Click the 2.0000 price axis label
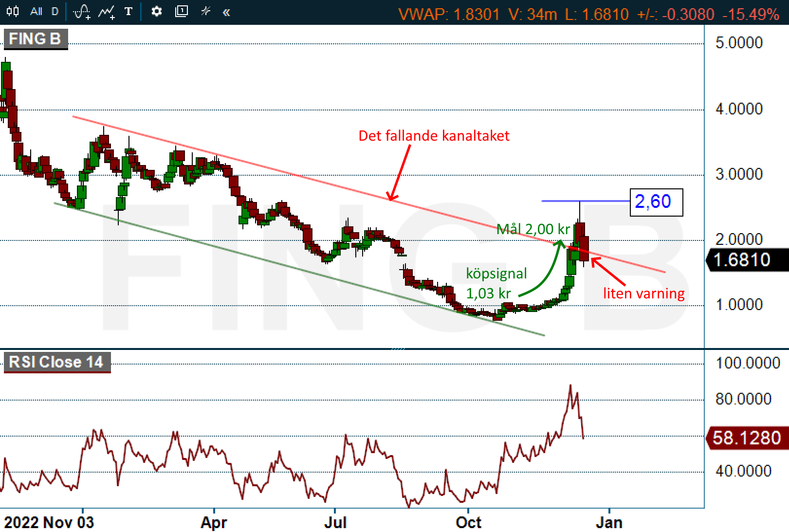The height and width of the screenshot is (532, 789). (739, 239)
